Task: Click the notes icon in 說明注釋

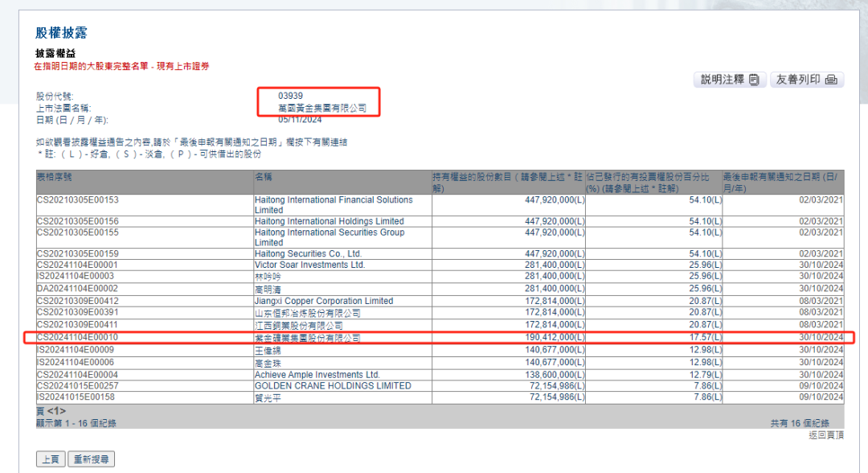Action: [754, 80]
